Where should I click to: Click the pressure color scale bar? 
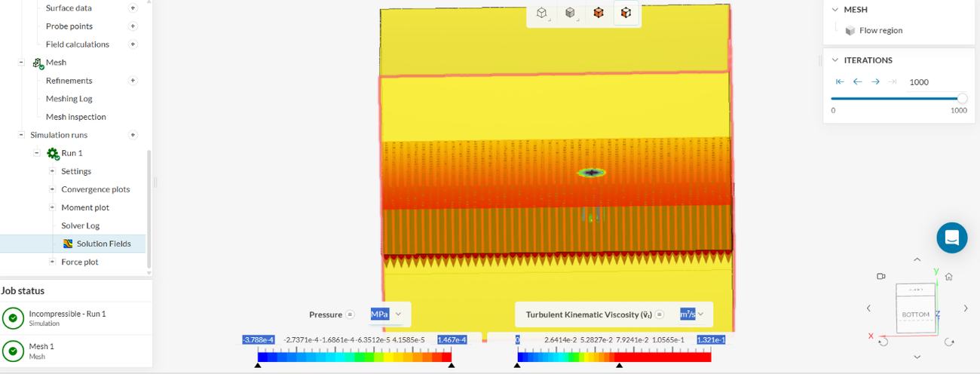pos(354,357)
